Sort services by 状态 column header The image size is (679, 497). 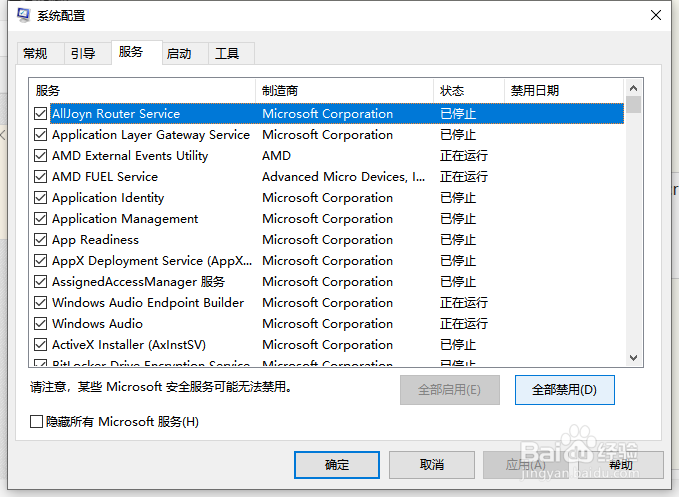click(468, 91)
